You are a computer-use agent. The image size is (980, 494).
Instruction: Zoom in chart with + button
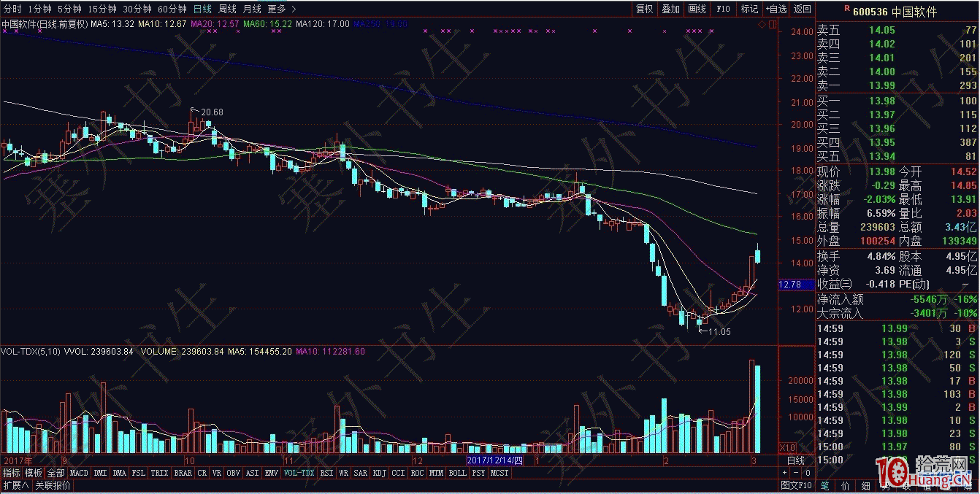(785, 473)
